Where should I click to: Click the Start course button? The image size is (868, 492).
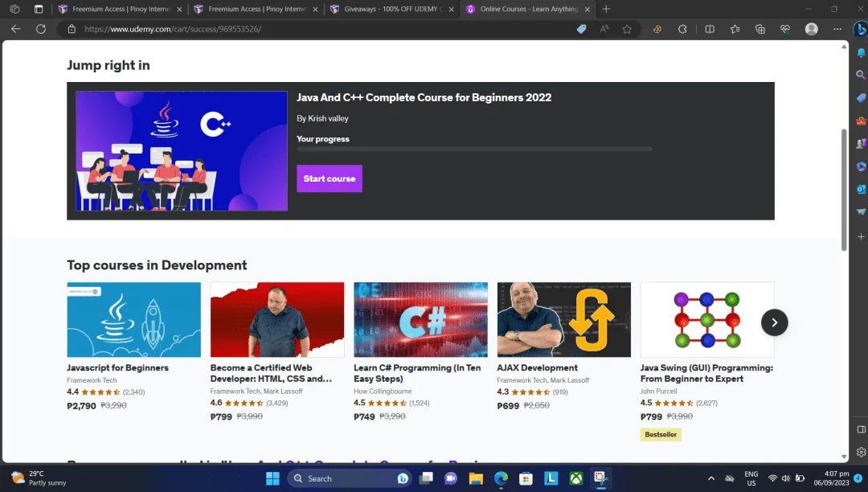click(330, 178)
